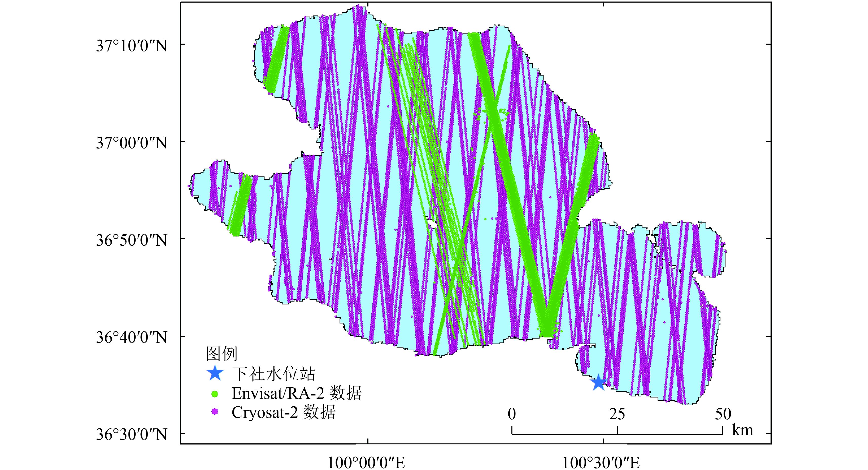Image resolution: width=868 pixels, height=470 pixels.
Task: Click the km unit label
Action: pos(742,430)
